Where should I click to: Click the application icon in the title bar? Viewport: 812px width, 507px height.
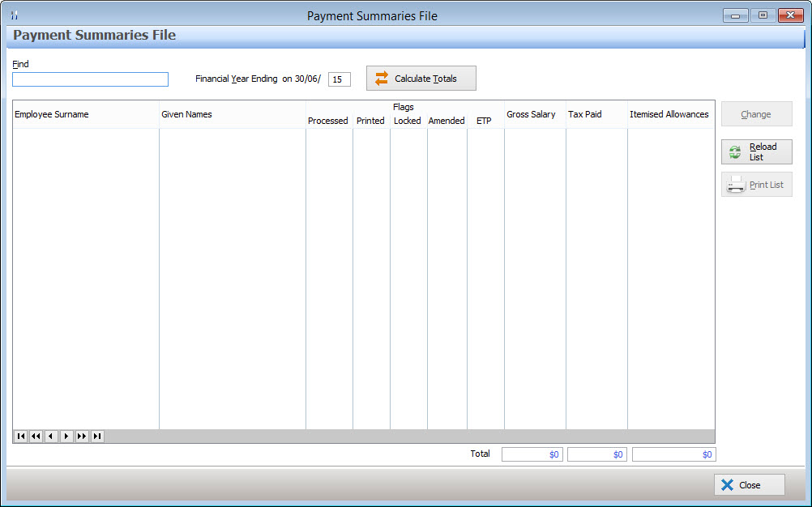click(x=13, y=14)
